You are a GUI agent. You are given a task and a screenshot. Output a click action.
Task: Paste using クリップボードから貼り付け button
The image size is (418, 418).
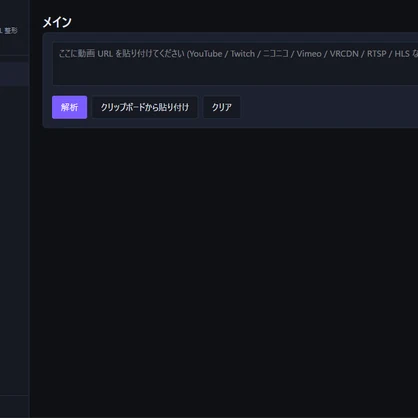point(145,107)
